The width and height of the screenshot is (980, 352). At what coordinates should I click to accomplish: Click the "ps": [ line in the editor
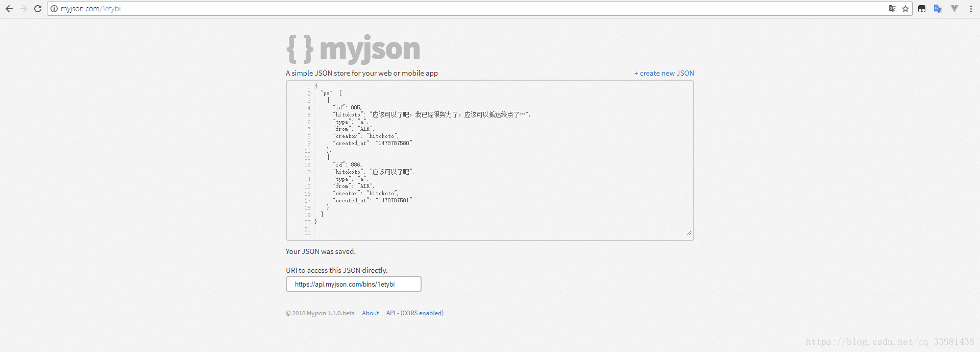point(331,93)
